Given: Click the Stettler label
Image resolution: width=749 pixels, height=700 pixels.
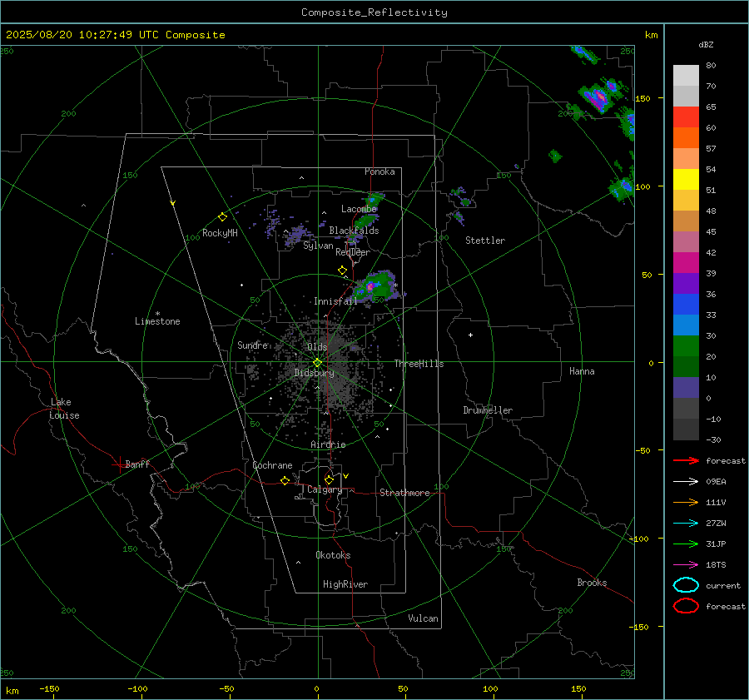Looking at the screenshot, I should coord(485,241).
